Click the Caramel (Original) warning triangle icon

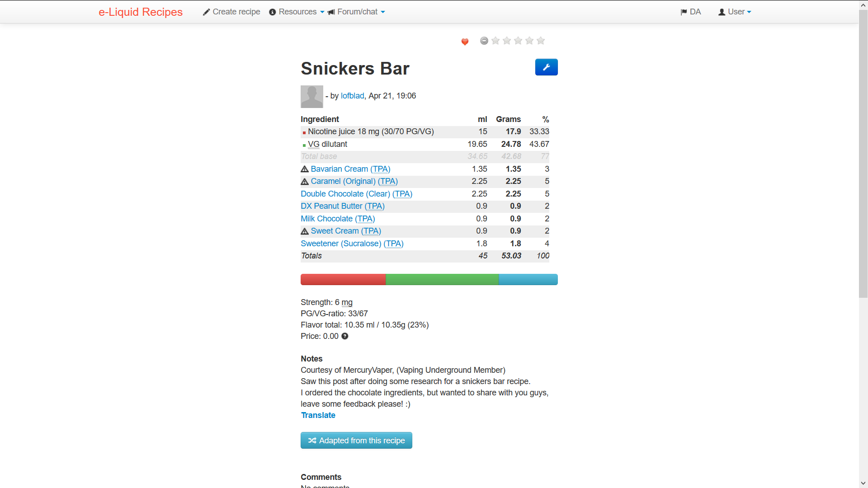[305, 181]
